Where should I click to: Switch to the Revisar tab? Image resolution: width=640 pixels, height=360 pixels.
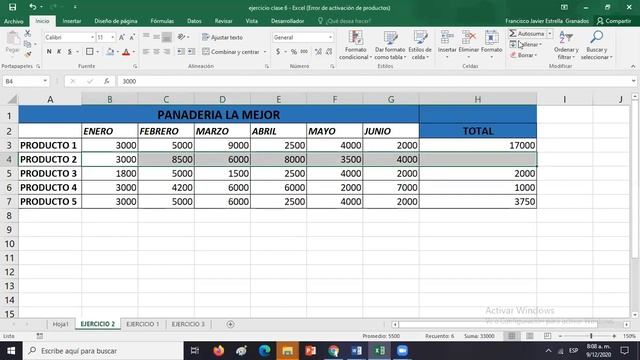point(223,21)
